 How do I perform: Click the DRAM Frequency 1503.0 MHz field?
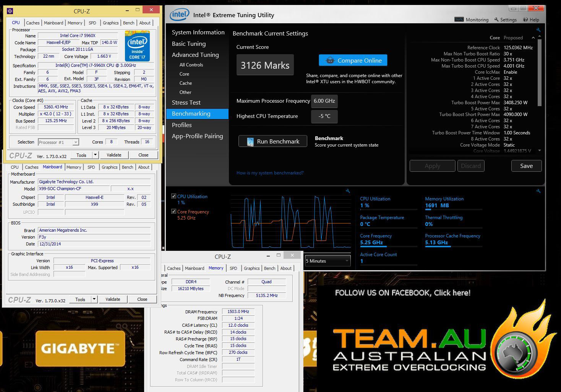[238, 311]
